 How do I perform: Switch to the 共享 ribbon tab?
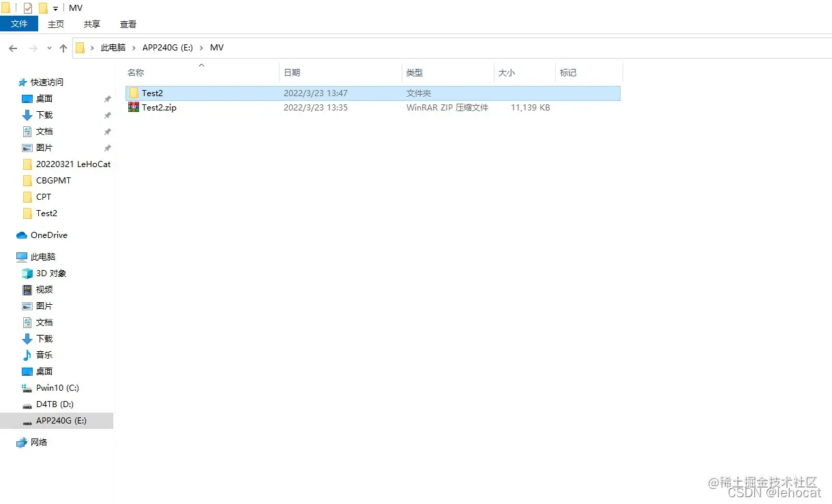92,24
